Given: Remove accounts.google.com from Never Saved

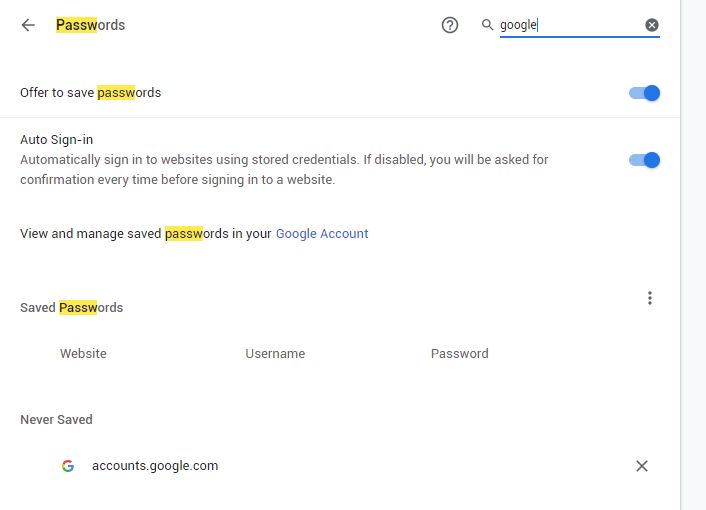Looking at the screenshot, I should [x=642, y=466].
